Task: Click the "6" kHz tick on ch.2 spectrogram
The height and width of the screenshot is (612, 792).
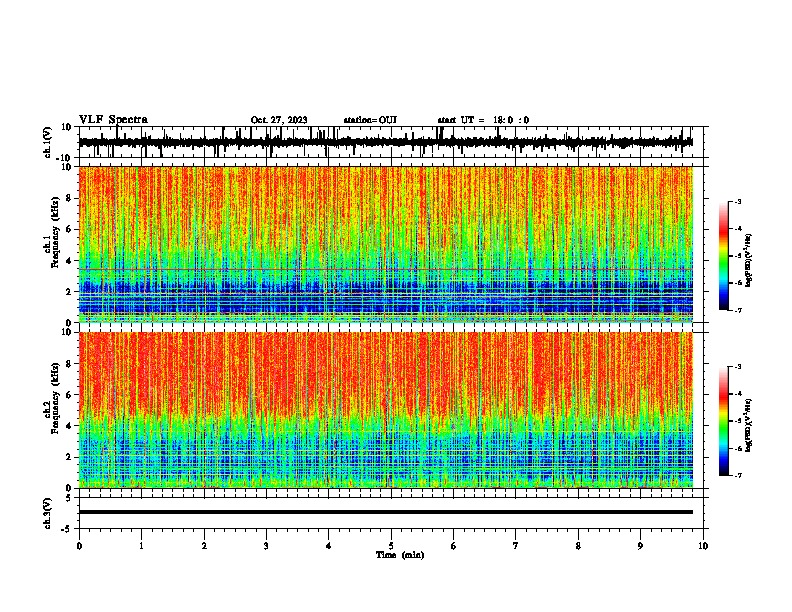Action: tap(69, 395)
